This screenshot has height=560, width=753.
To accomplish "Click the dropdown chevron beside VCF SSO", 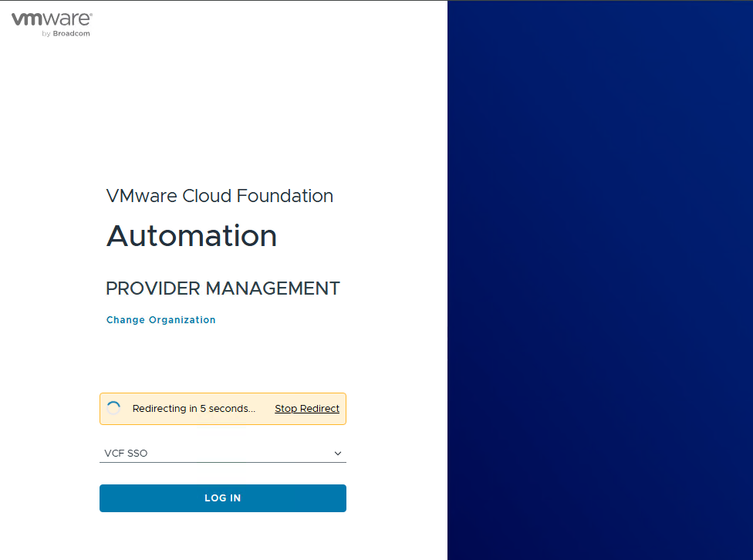I will [x=338, y=454].
